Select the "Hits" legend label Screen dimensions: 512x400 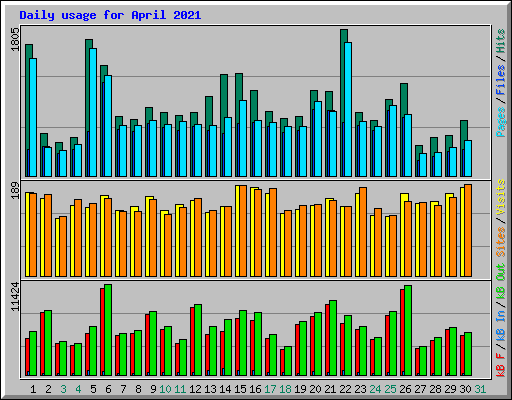pyautogui.click(x=501, y=41)
